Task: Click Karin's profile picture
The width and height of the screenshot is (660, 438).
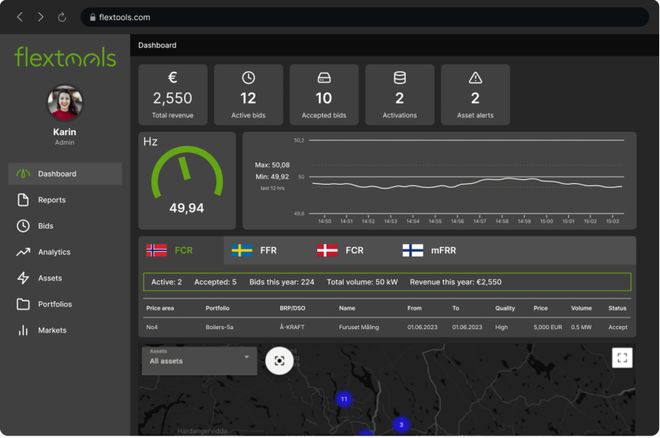Action: [65, 103]
